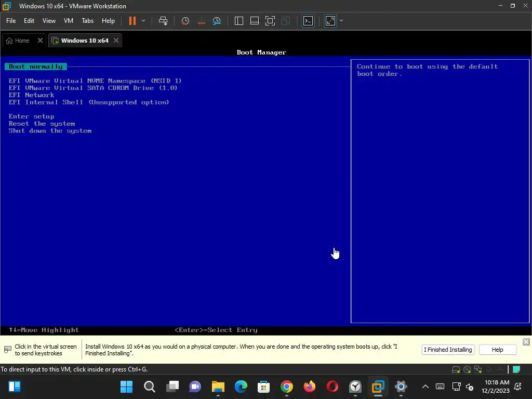Choose Shut down the system option
532x399 pixels.
(50, 130)
